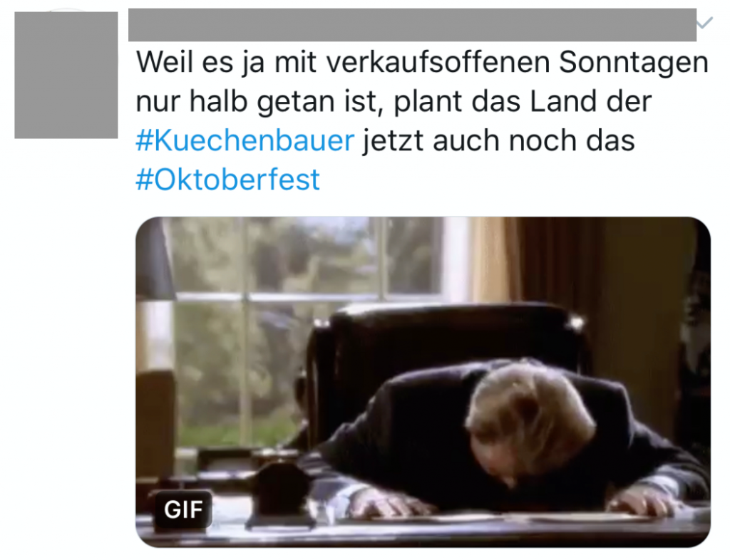The height and width of the screenshot is (560, 730).
Task: Click the text "plant das Land der"
Action: coord(523,101)
